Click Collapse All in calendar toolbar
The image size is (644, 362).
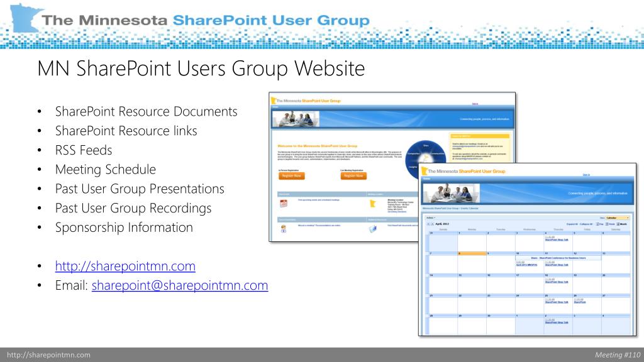(586, 224)
